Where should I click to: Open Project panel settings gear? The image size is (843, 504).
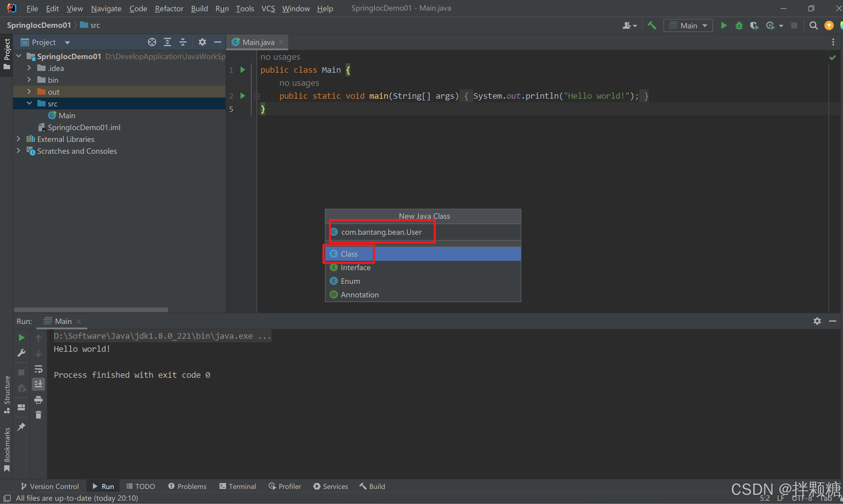(x=202, y=42)
